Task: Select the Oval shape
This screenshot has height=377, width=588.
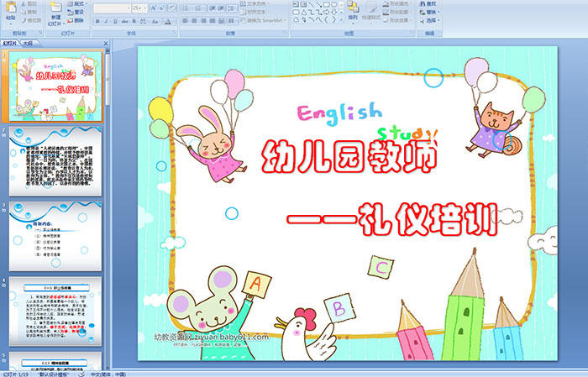Action: click(333, 4)
